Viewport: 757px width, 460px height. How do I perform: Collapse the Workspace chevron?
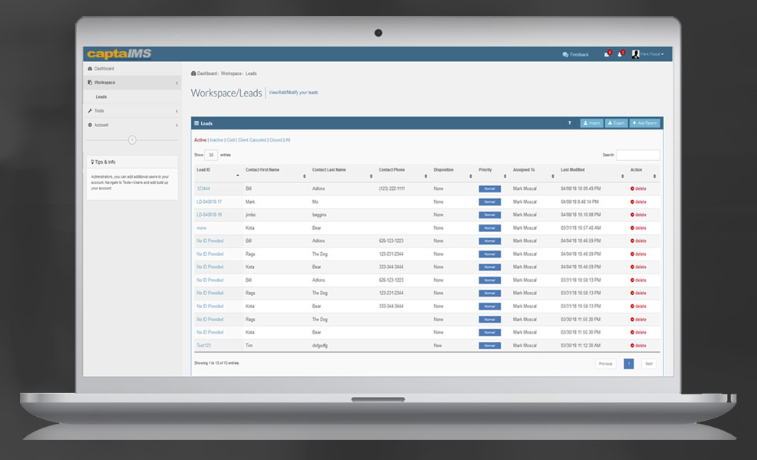tap(177, 83)
